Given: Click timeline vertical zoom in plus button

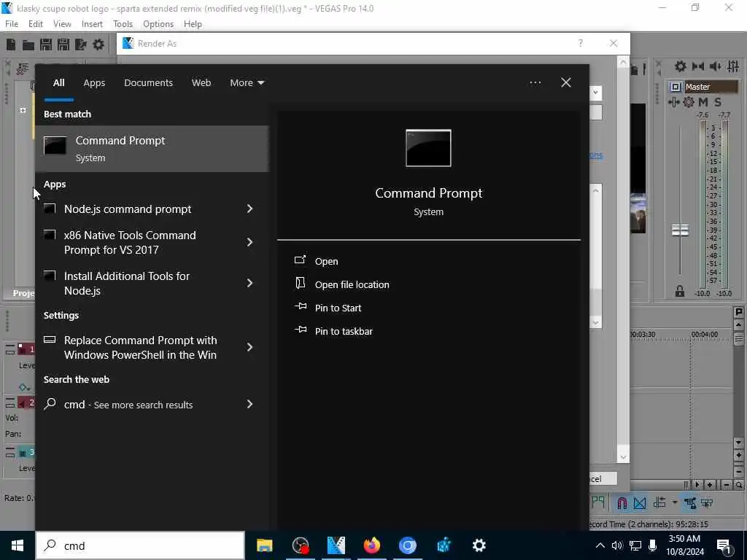Looking at the screenshot, I should pyautogui.click(x=738, y=455).
